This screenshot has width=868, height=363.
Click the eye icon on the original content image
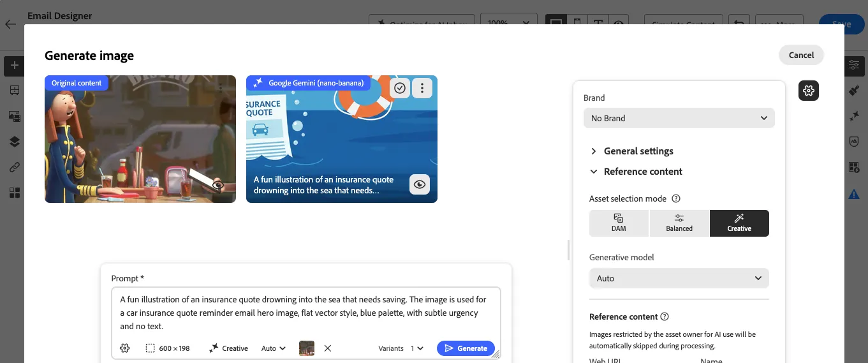pos(218,185)
